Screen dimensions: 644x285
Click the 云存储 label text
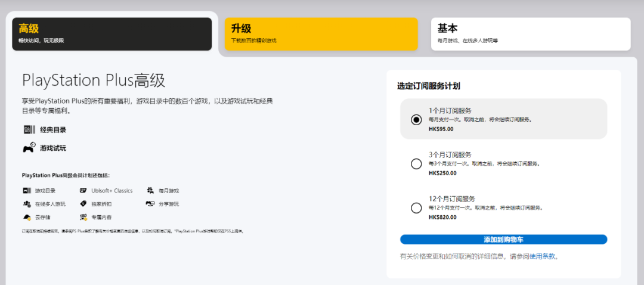pos(43,217)
